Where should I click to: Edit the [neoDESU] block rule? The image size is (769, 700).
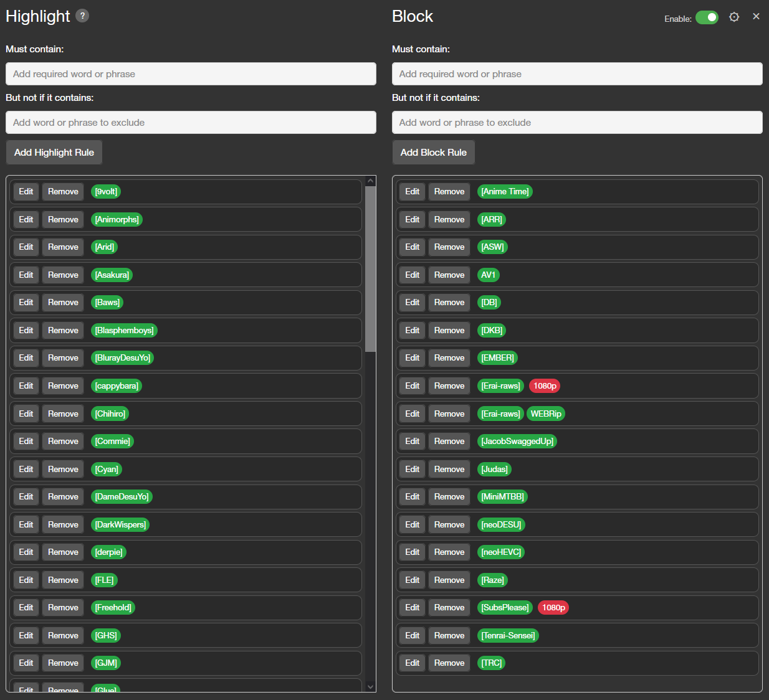(x=413, y=524)
